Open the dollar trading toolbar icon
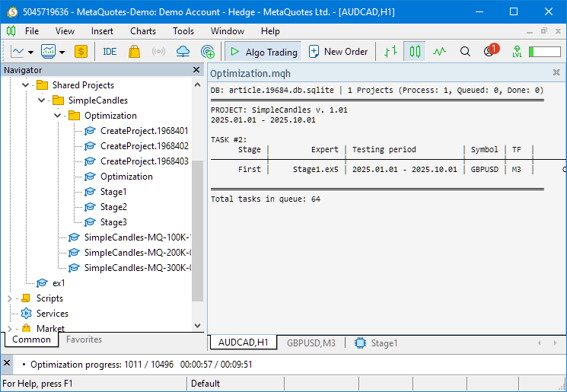Viewport: 567px width, 392px height. 81,52
